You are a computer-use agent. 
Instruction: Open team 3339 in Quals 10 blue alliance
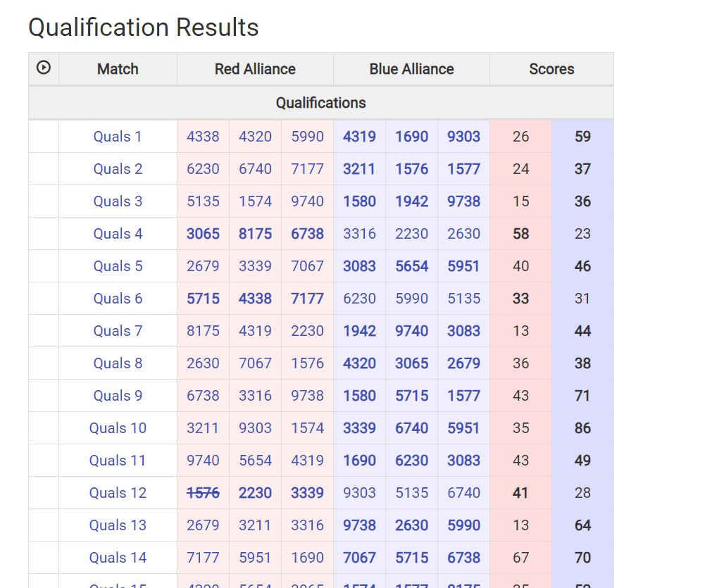click(x=359, y=428)
